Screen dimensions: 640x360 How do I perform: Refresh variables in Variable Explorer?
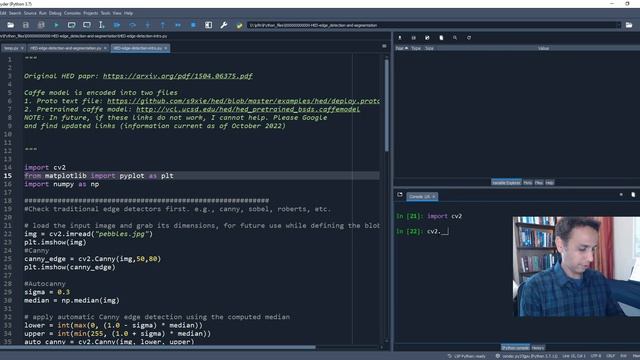click(469, 38)
